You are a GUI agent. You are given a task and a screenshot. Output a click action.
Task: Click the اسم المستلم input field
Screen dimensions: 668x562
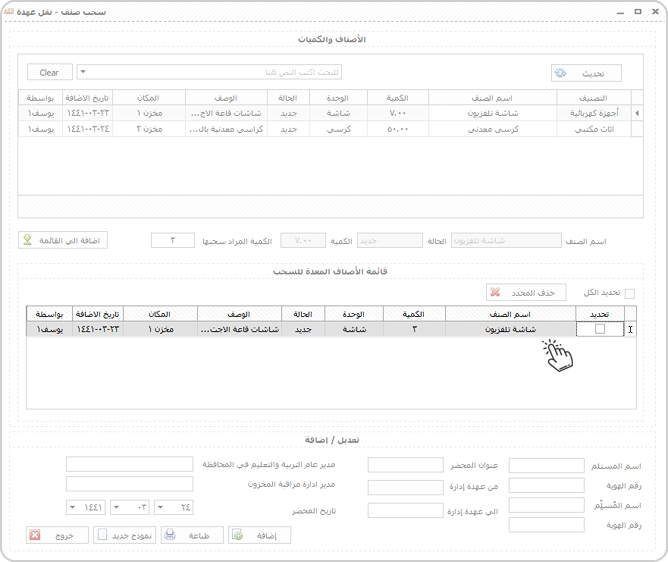pyautogui.click(x=546, y=465)
